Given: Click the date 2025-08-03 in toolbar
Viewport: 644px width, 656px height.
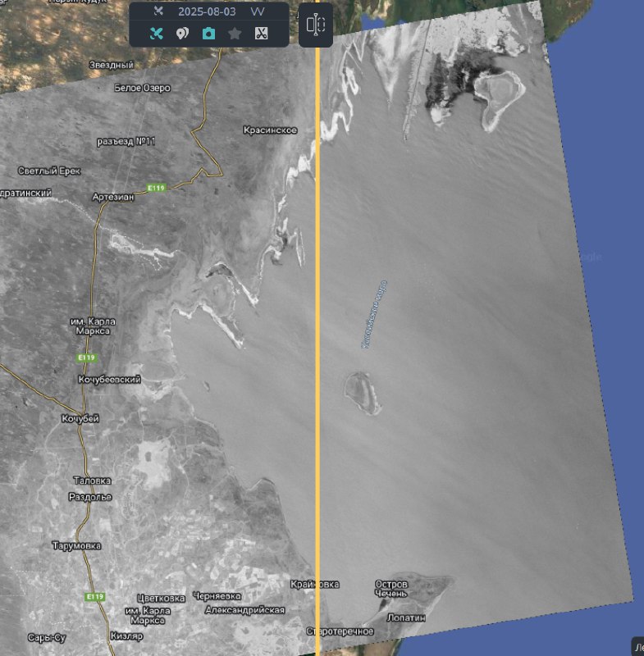Looking at the screenshot, I should [x=207, y=11].
